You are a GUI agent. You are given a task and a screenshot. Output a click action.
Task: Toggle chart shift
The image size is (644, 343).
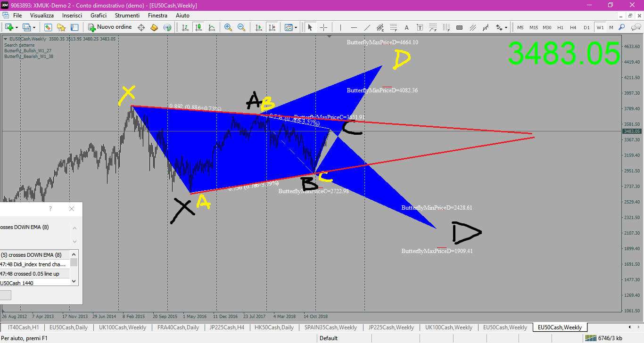pos(272,27)
